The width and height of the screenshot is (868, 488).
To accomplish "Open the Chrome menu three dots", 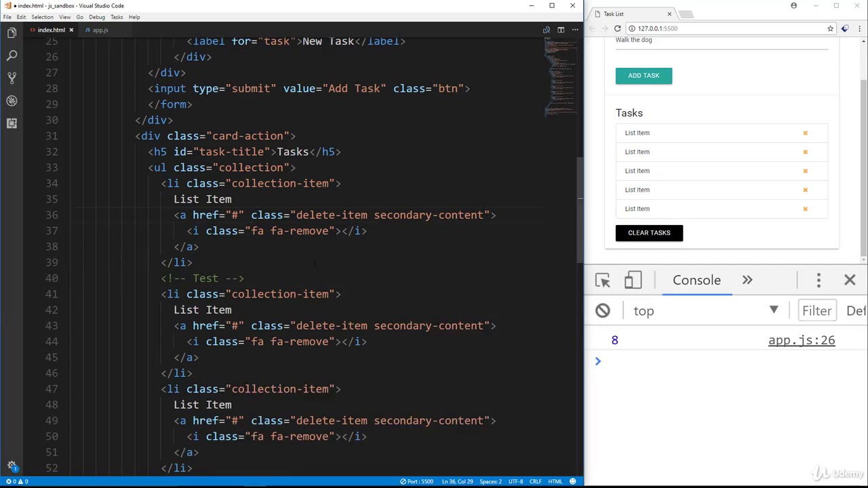I will [x=860, y=28].
